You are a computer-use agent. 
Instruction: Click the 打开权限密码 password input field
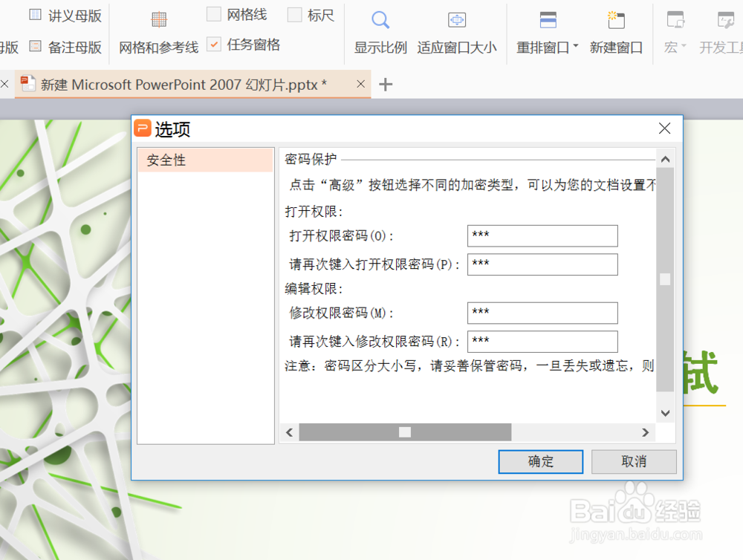[542, 235]
